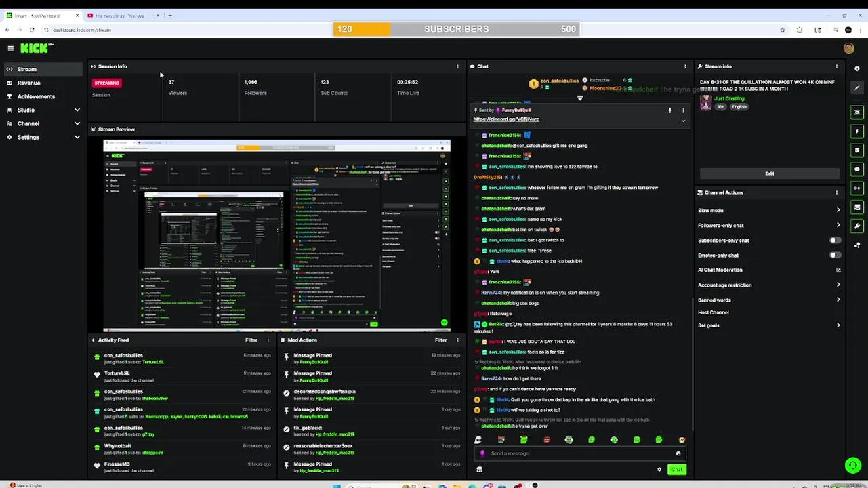
Task: Click the subscriber goal progress bar
Action: pos(456,29)
